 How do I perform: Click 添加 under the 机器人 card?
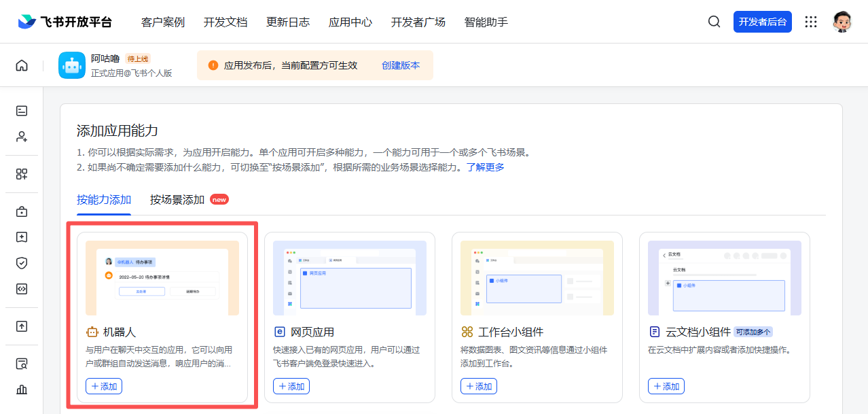pyautogui.click(x=104, y=385)
